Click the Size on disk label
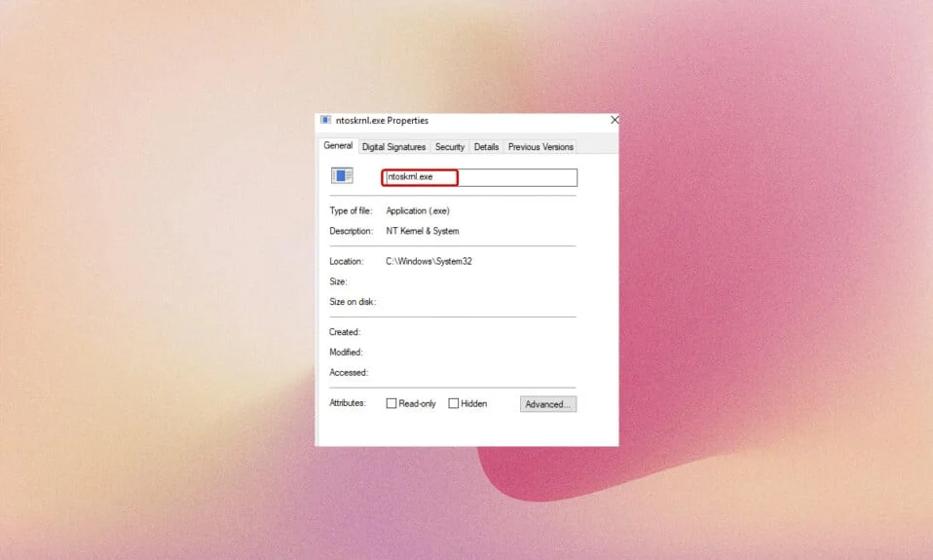This screenshot has width=933, height=560. coord(353,302)
